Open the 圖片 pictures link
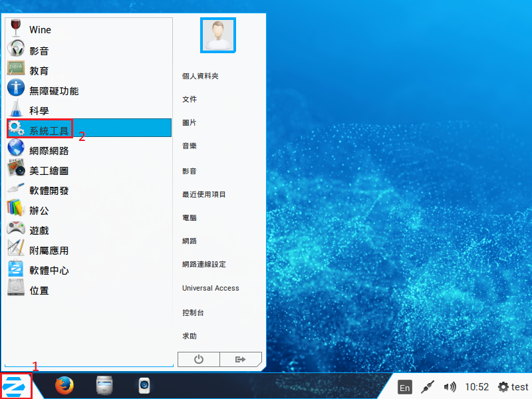Viewport: 532px width, 399px height. click(190, 122)
